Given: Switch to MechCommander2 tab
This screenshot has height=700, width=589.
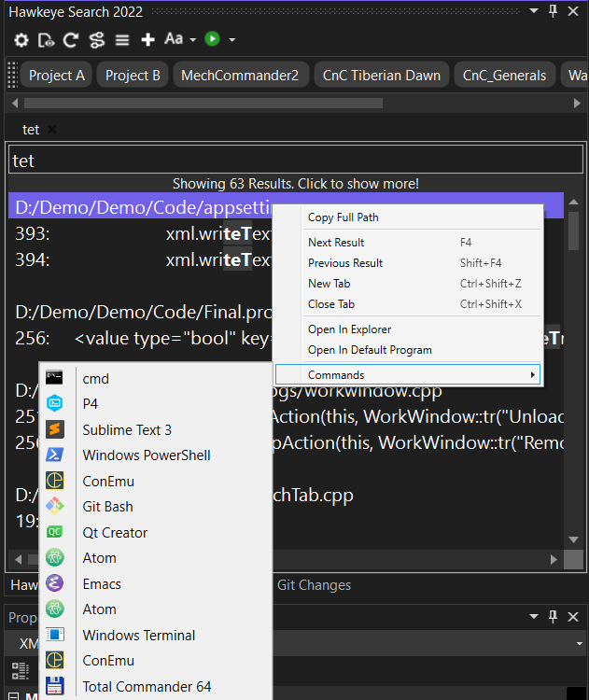Looking at the screenshot, I should (x=240, y=75).
